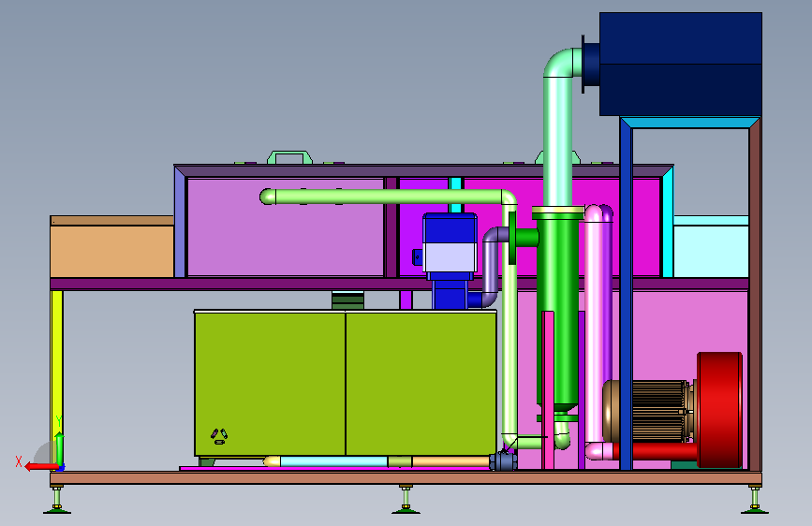Screen dimensions: 812x526
Task: Pick the right olive green tank panel
Action: click(421, 384)
